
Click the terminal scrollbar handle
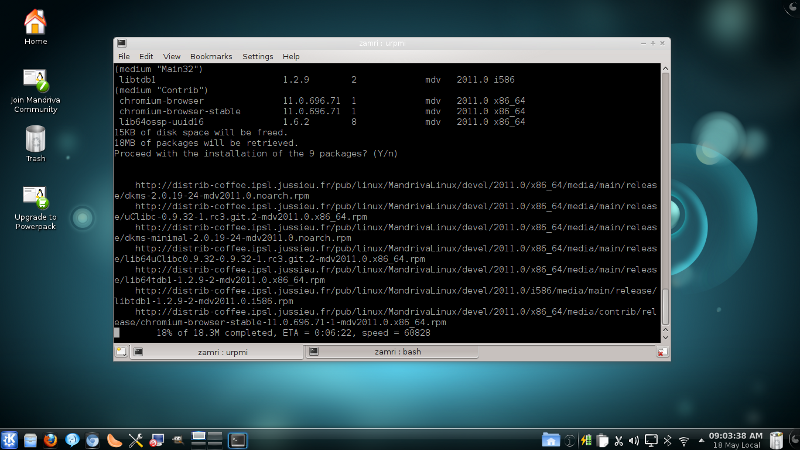665,307
